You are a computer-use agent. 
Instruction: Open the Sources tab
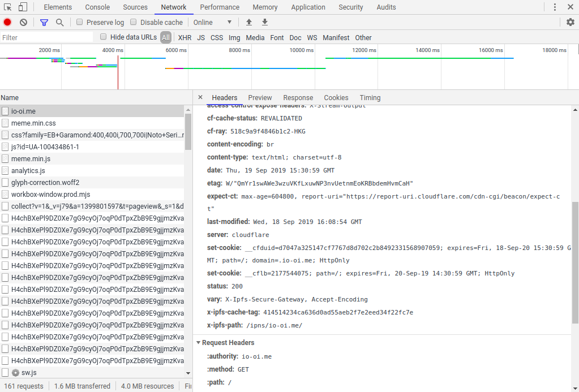pyautogui.click(x=135, y=7)
